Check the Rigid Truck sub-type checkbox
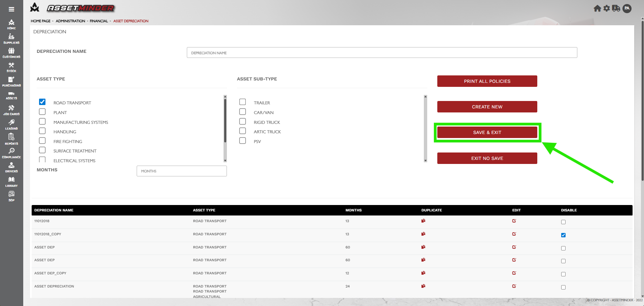Image resolution: width=644 pixels, height=306 pixels. tap(243, 122)
